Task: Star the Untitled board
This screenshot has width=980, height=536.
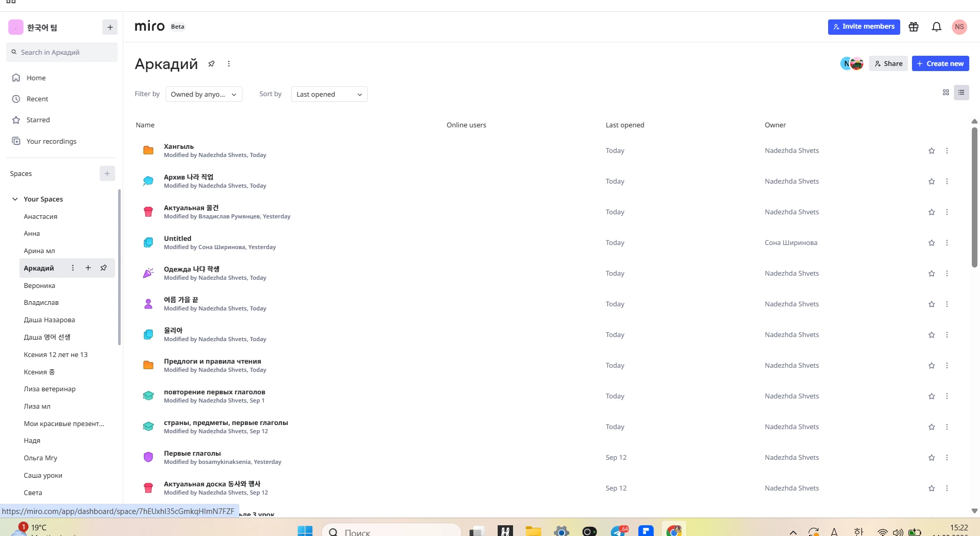Action: 931,243
